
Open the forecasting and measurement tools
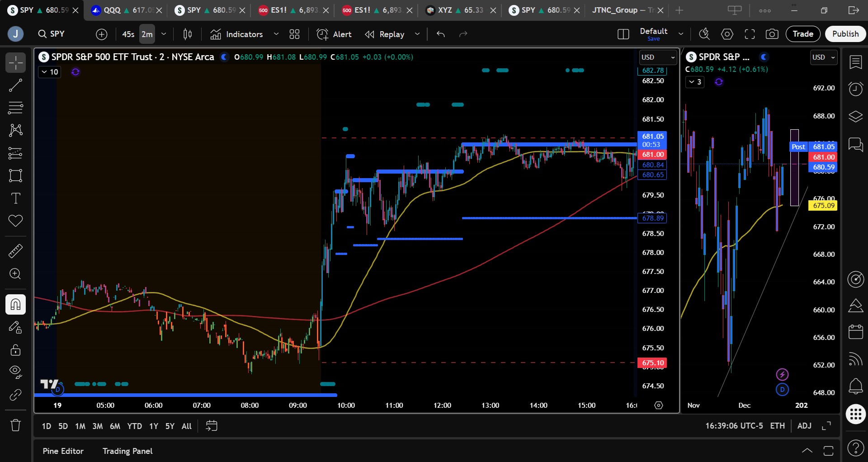[15, 153]
